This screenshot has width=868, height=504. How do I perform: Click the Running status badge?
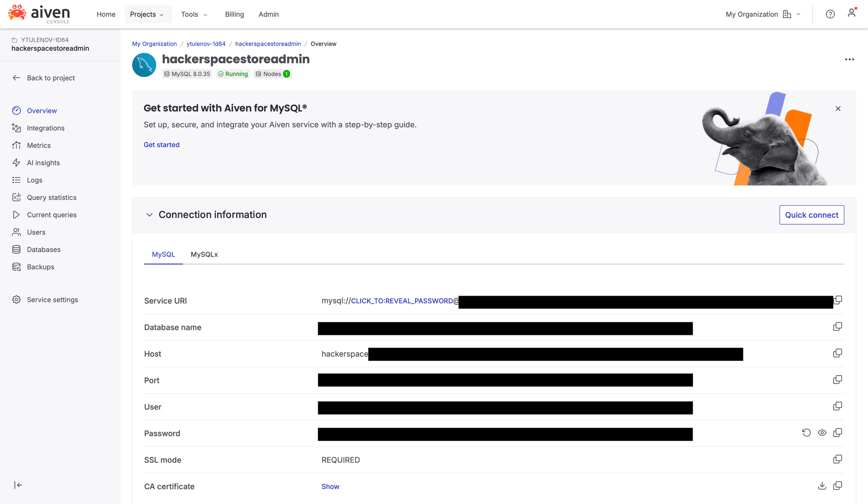point(233,74)
